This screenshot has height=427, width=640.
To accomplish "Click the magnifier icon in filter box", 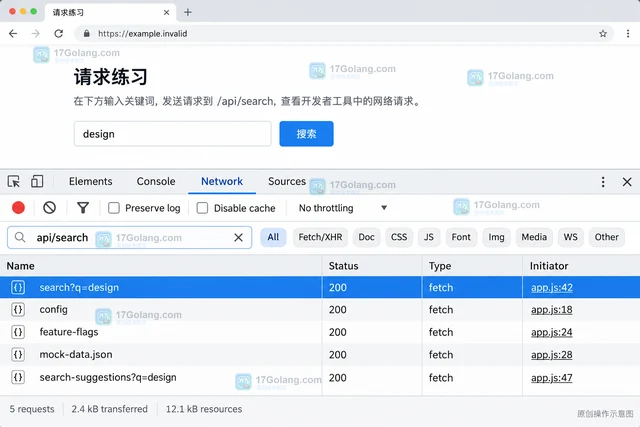I will tap(20, 237).
